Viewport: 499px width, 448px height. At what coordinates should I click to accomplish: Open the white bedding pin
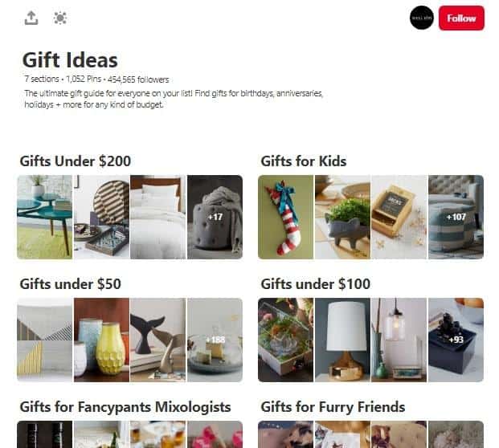[157, 217]
